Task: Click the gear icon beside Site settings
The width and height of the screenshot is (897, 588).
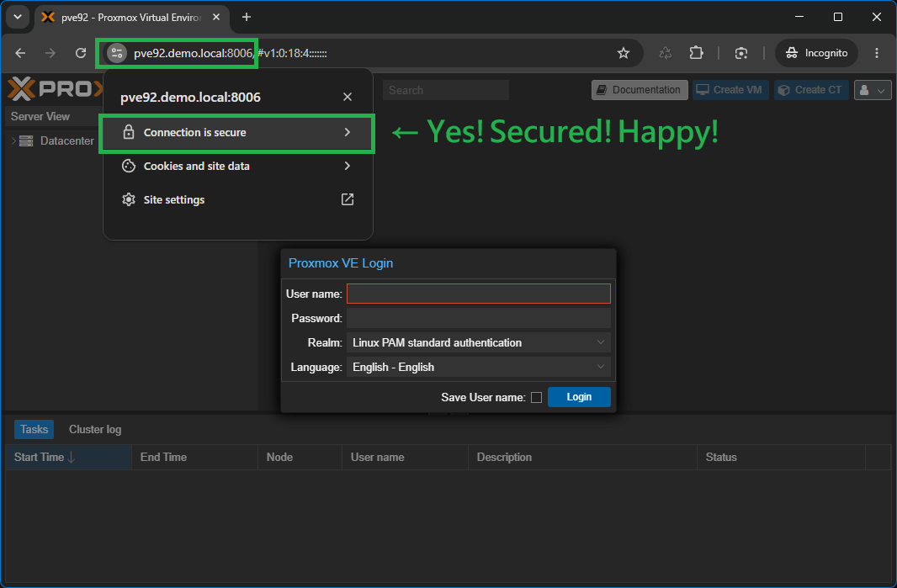Action: click(129, 199)
